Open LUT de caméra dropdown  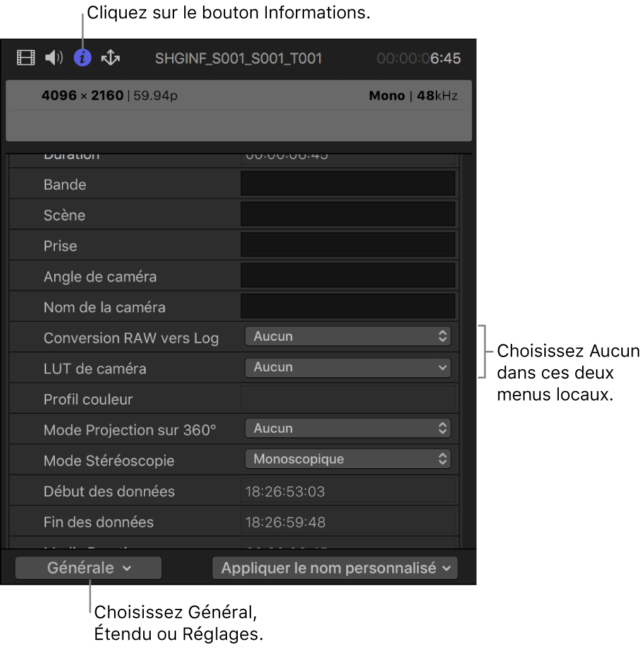pyautogui.click(x=348, y=367)
